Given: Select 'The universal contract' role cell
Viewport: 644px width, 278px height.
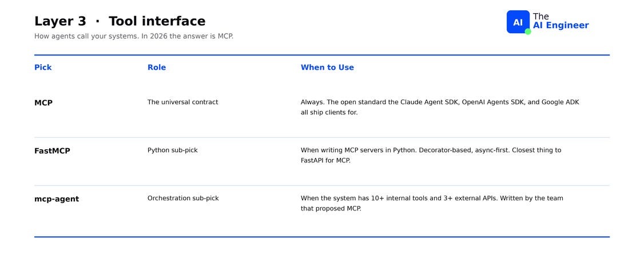Looking at the screenshot, I should [x=183, y=102].
